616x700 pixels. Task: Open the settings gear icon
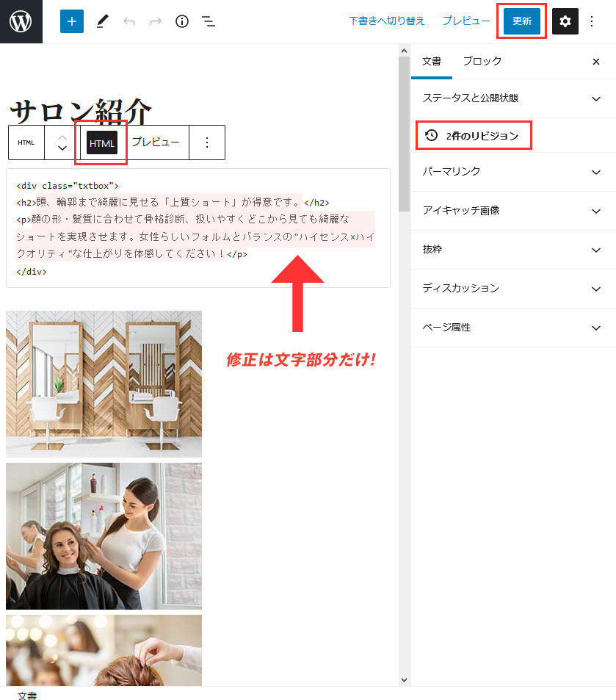click(x=565, y=21)
